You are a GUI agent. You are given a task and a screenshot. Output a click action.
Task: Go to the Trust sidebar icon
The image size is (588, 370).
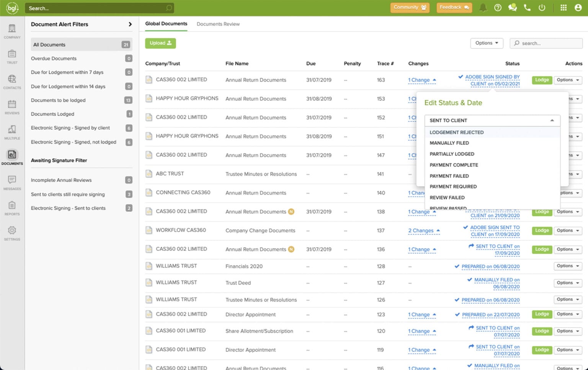pyautogui.click(x=12, y=57)
